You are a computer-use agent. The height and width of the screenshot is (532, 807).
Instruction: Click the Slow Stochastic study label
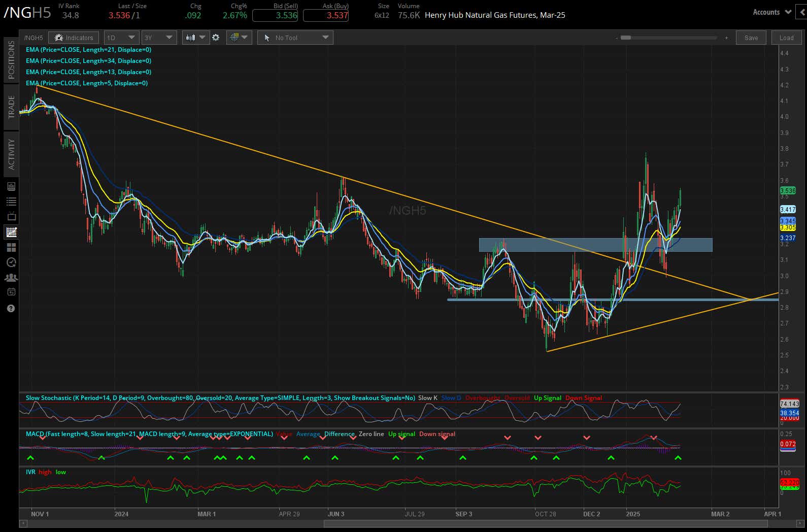point(220,398)
